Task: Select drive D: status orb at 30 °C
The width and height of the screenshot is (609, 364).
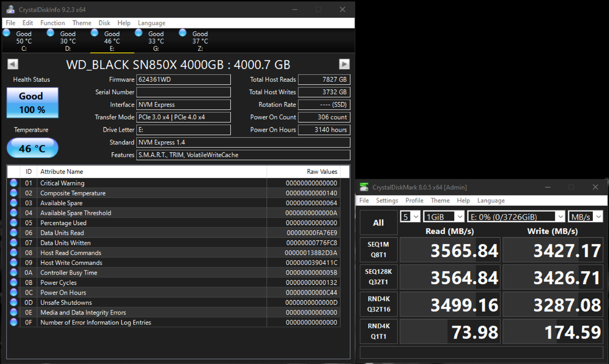Action: pyautogui.click(x=51, y=33)
